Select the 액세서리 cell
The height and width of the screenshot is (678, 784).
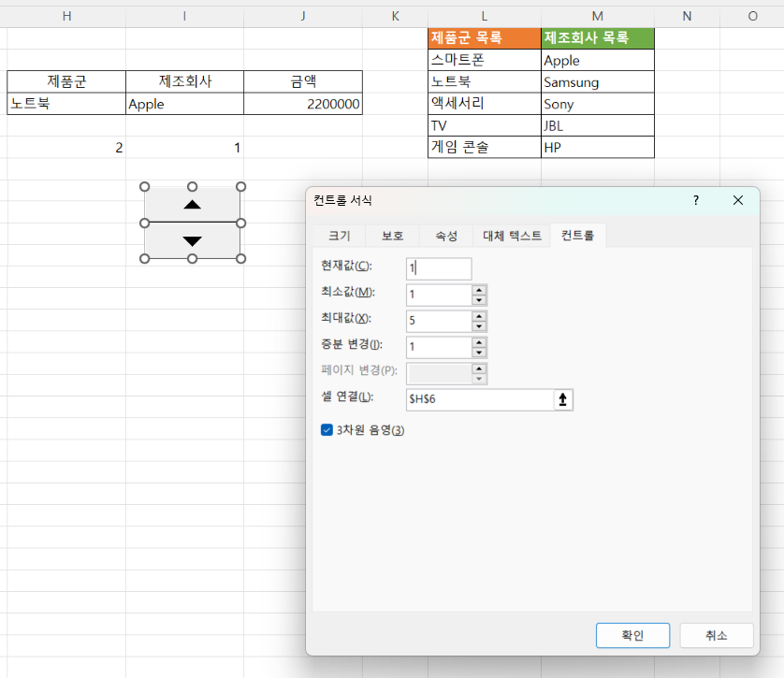(x=485, y=104)
